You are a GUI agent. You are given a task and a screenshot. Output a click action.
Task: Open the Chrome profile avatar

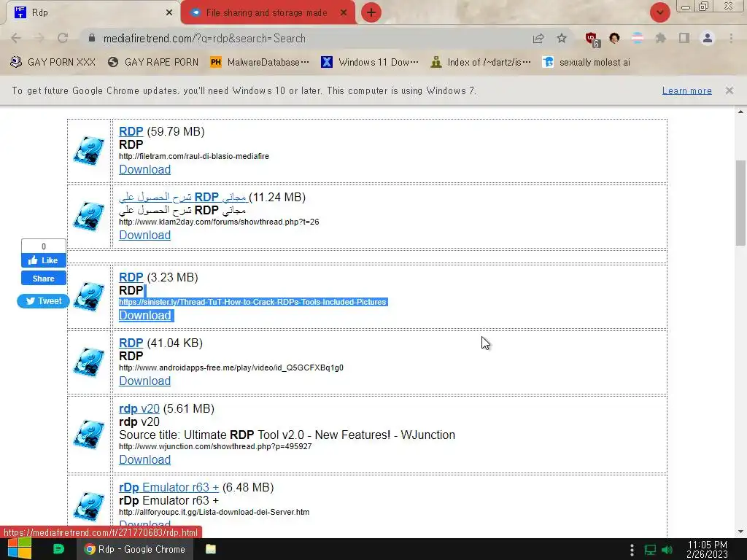(708, 38)
